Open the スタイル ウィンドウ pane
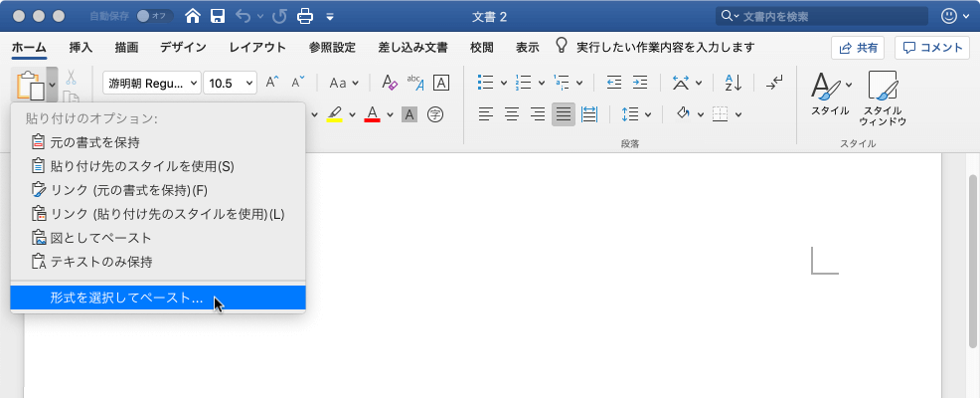This screenshot has height=398, width=980. (883, 99)
